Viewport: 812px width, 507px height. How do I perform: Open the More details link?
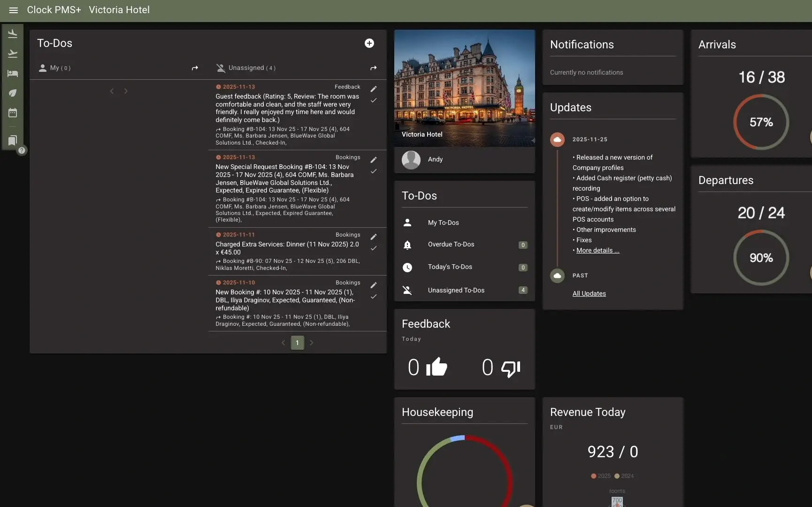tap(598, 251)
